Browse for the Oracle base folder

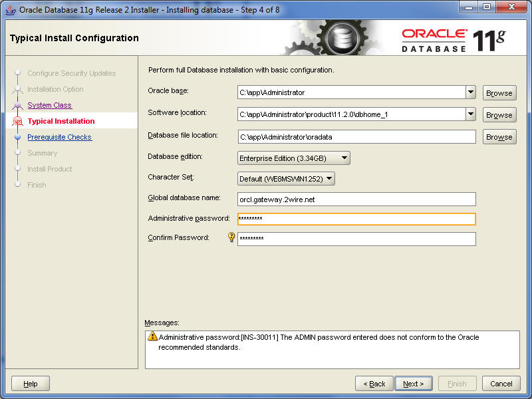point(499,93)
